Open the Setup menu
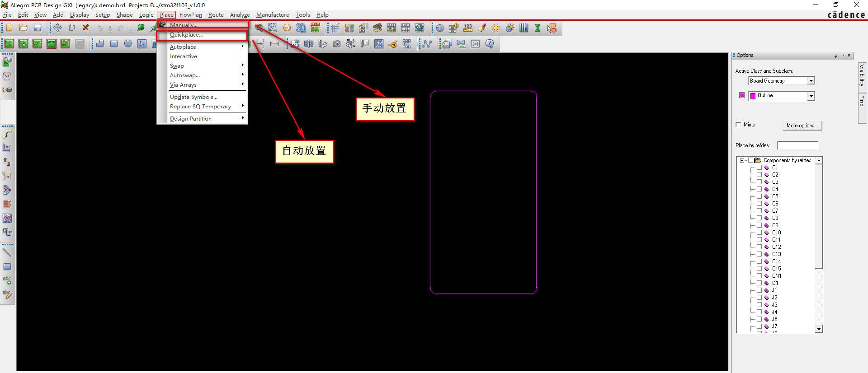Viewport: 868px width, 373px height. [x=103, y=15]
